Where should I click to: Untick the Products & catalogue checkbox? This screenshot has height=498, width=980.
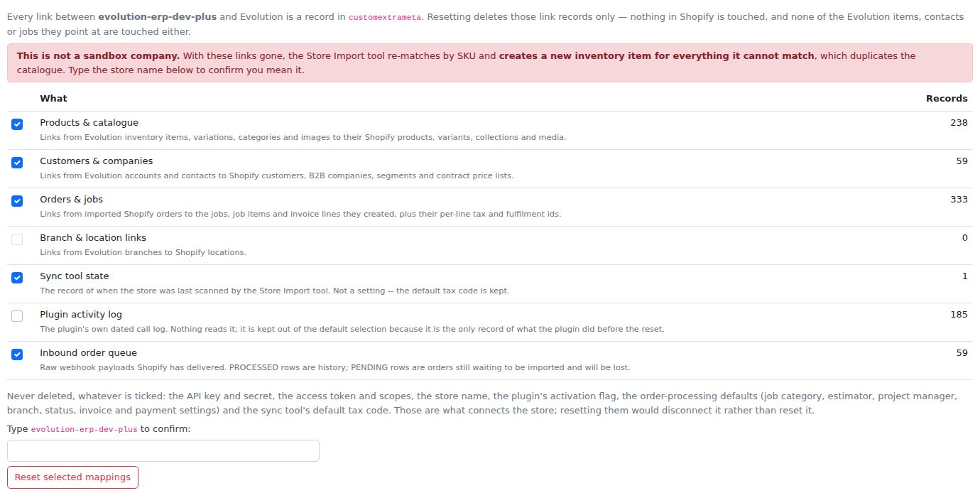[x=17, y=124]
